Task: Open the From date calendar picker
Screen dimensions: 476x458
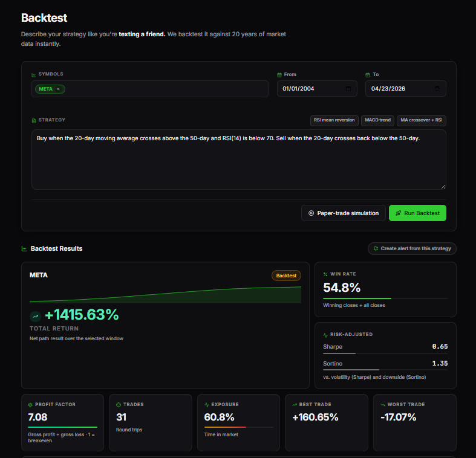Action: tap(348, 89)
